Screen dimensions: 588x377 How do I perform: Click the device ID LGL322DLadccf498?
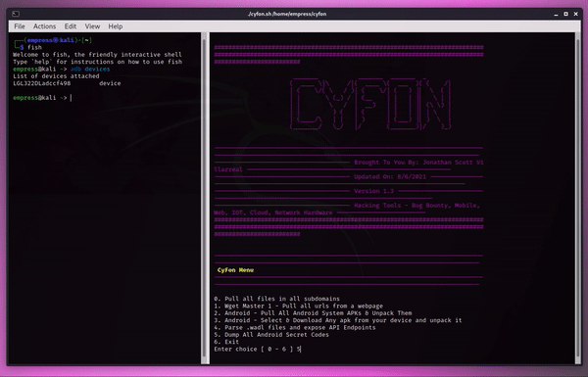pos(41,83)
